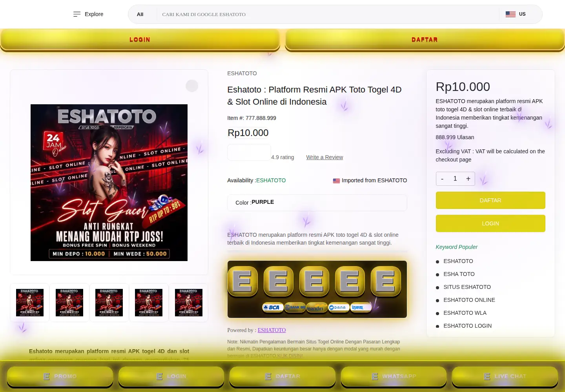This screenshot has height=392, width=565.
Task: Click the Availability ESHATOTO green text
Action: point(271,180)
